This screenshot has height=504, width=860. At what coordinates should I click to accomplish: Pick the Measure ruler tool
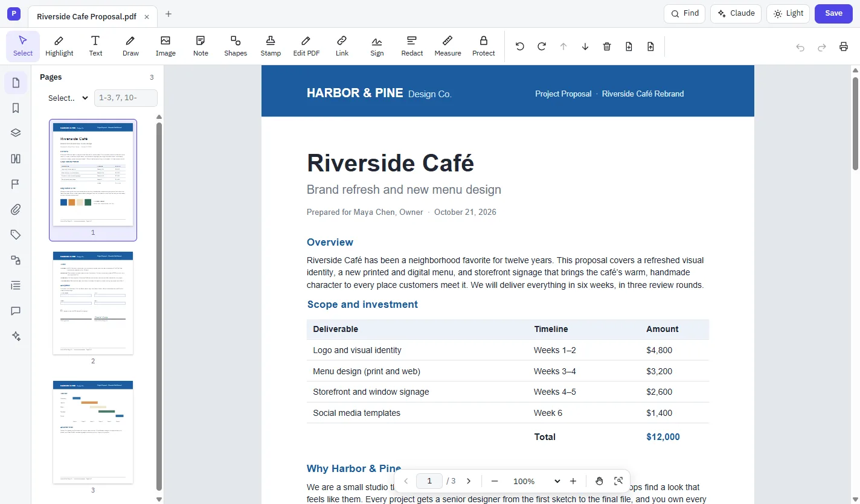coord(448,46)
